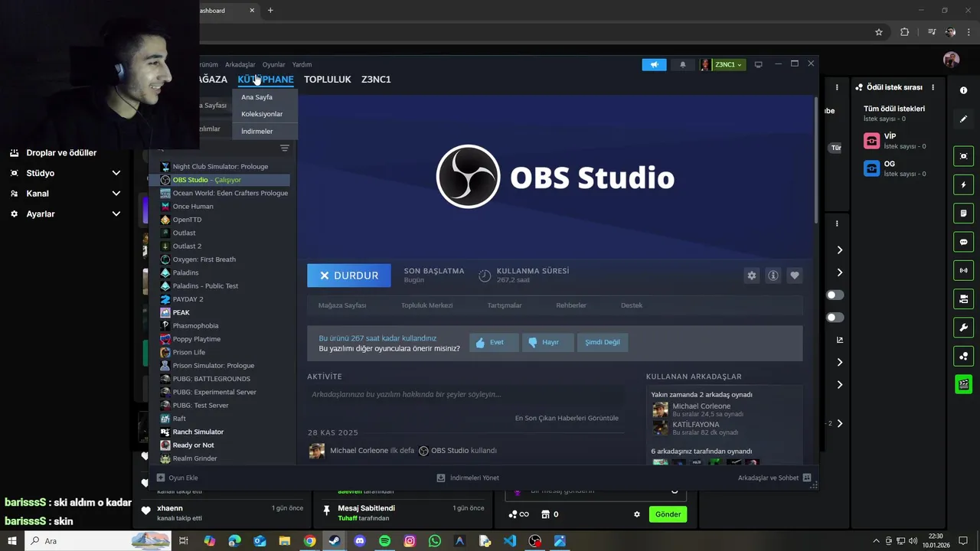The height and width of the screenshot is (551, 980).
Task: Click dashboard info icon in right rail
Action: click(x=963, y=90)
